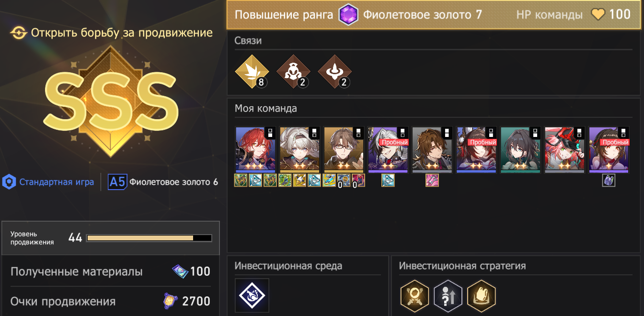The height and width of the screenshot is (316, 644).
Task: Select the glasses-wearing character portrait
Action: tap(344, 149)
